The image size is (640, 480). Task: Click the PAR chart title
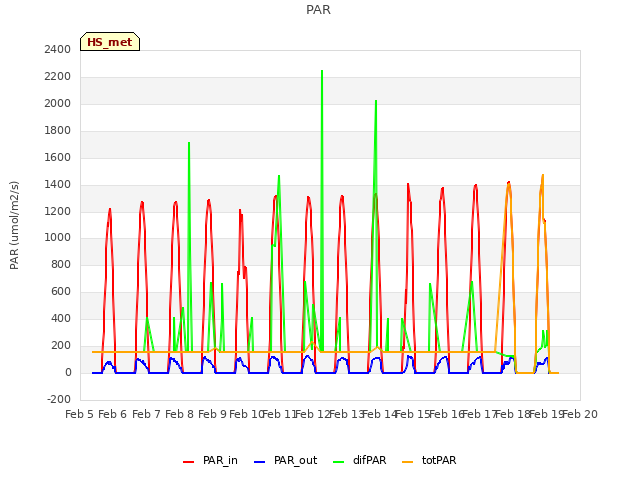point(318,10)
